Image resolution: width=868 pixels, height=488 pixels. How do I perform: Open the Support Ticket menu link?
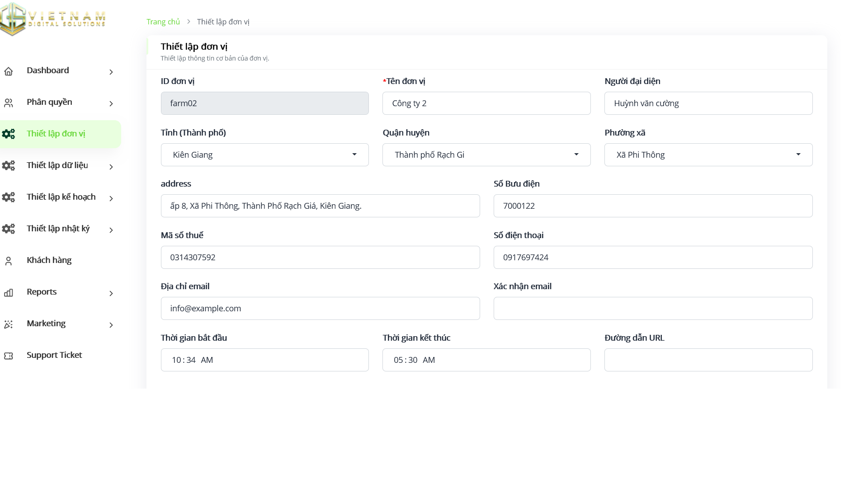54,355
